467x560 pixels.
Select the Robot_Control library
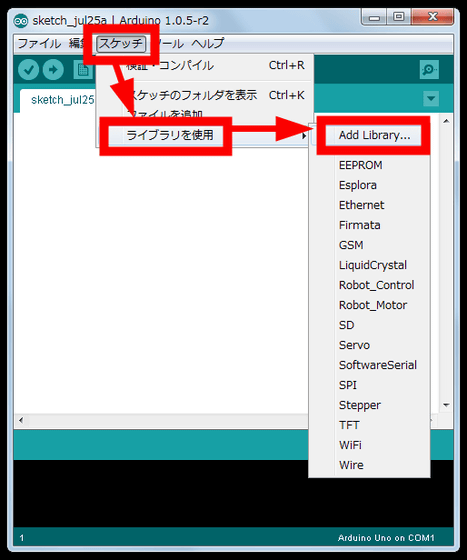(x=369, y=285)
